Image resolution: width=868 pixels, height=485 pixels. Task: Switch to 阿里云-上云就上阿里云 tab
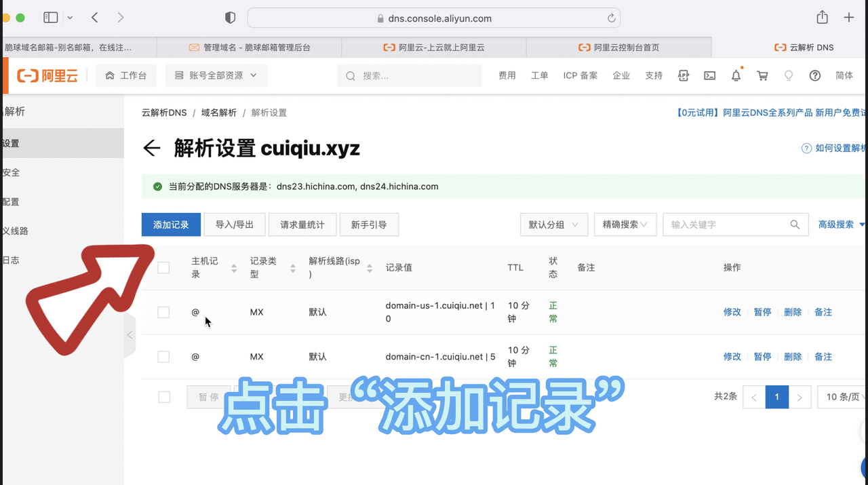pyautogui.click(x=434, y=47)
